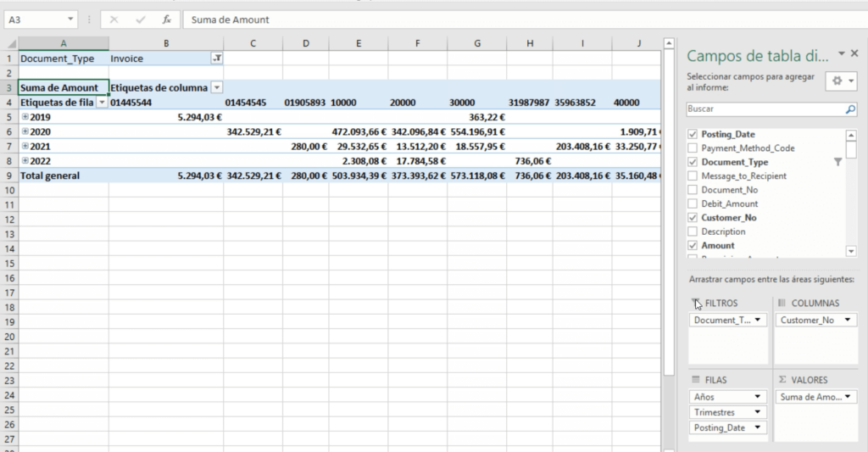Expand the 2021 row group
This screenshot has height=452, width=868.
[25, 146]
